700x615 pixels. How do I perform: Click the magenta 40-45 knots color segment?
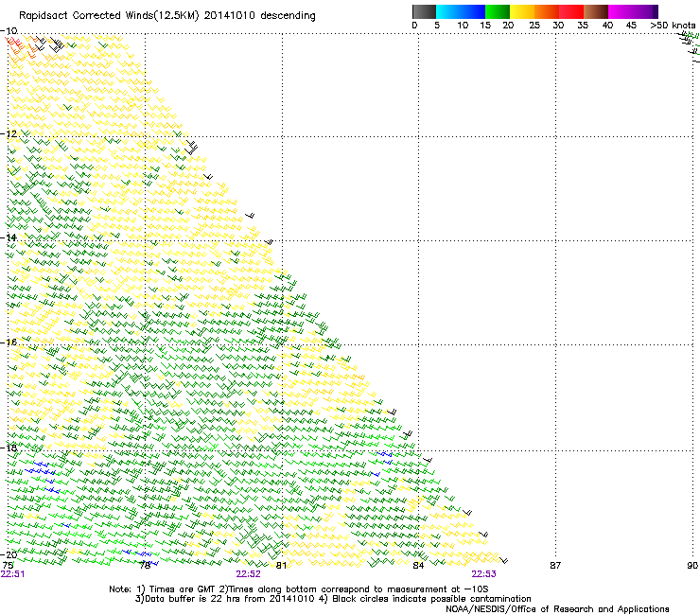click(x=621, y=11)
